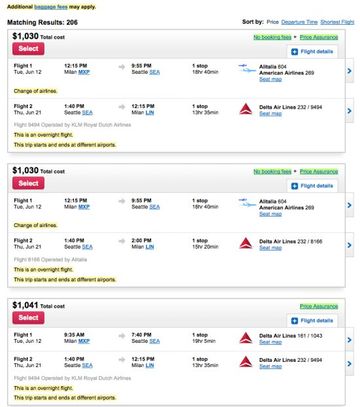Sort results by Departure Time

tap(299, 22)
